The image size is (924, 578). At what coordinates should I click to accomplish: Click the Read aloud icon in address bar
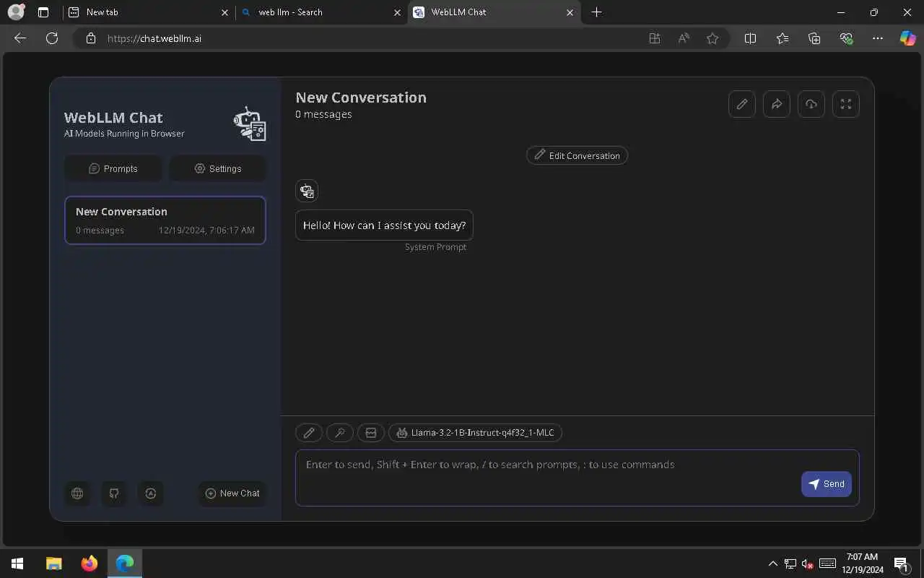(684, 38)
